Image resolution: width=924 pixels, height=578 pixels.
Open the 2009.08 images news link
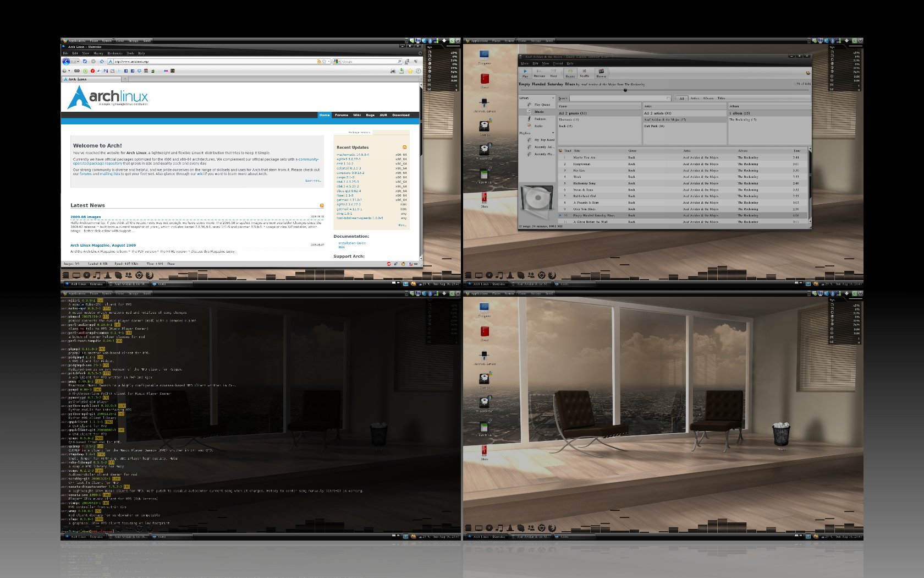[x=85, y=217]
